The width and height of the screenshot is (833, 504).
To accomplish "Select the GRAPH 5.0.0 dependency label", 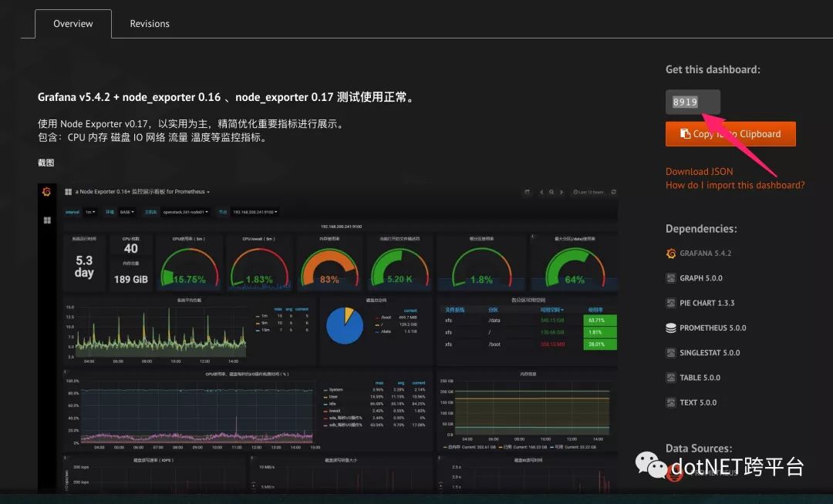I will pos(700,278).
